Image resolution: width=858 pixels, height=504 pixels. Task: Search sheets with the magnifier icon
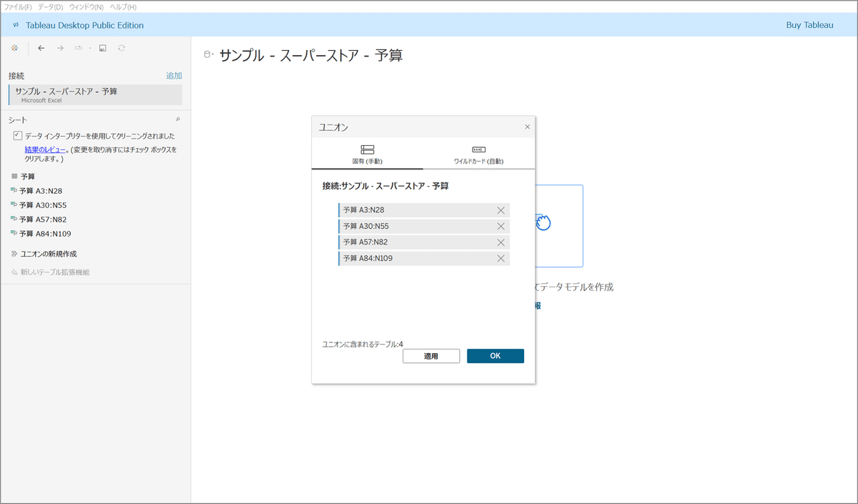pyautogui.click(x=178, y=119)
